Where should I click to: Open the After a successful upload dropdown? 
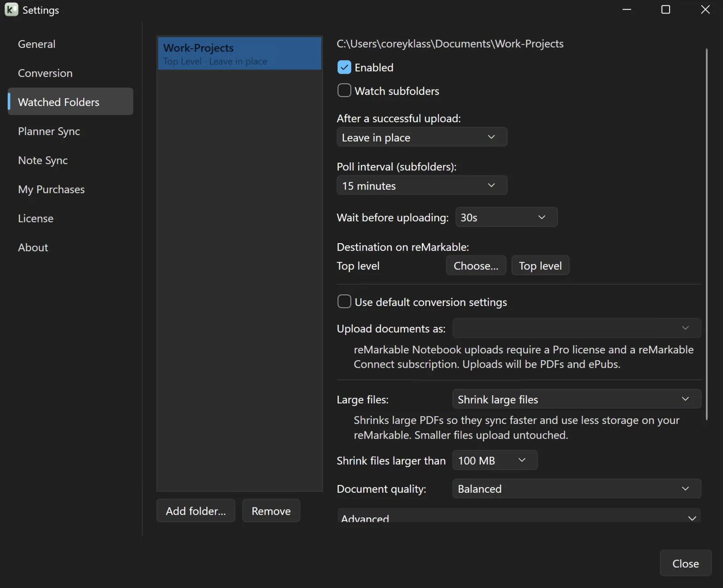pos(422,137)
